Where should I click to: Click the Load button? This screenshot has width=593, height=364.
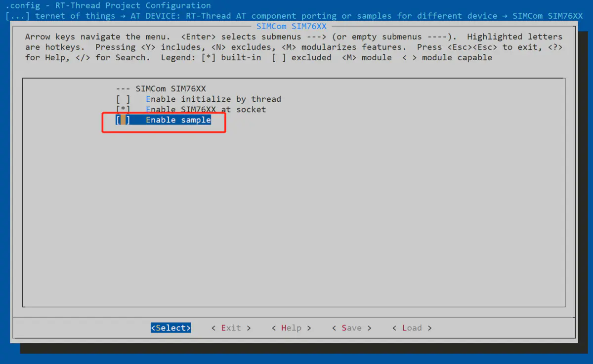click(412, 328)
